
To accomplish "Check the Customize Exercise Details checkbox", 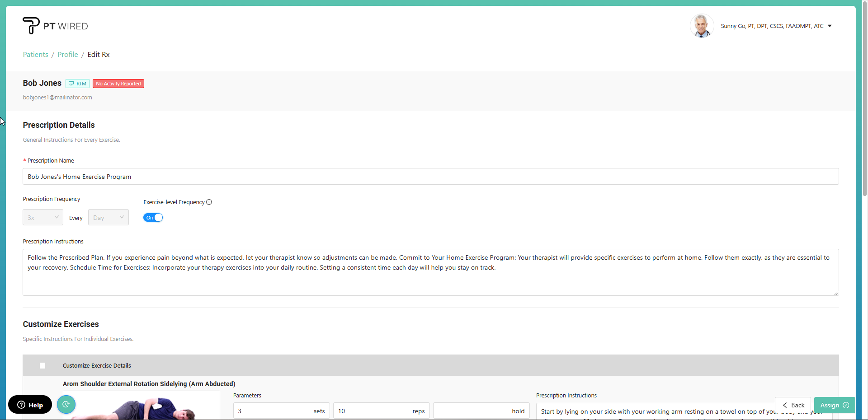I will coord(42,366).
